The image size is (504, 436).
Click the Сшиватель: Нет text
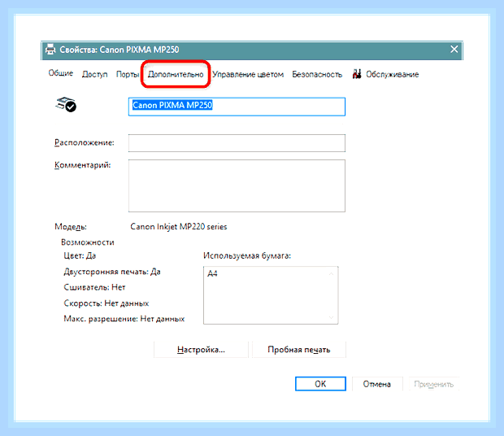[x=94, y=287]
